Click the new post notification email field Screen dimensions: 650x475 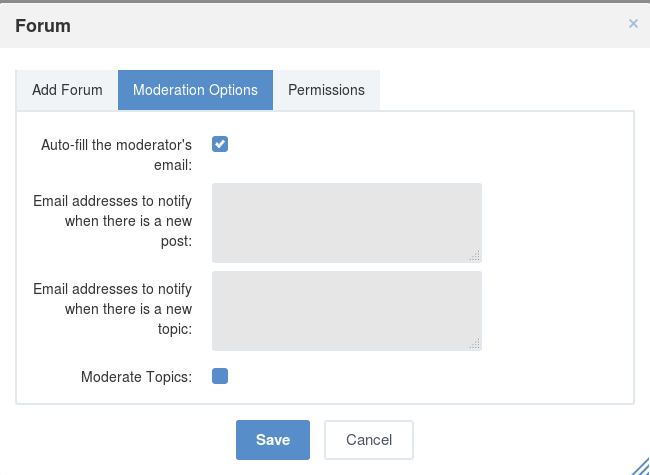[347, 223]
